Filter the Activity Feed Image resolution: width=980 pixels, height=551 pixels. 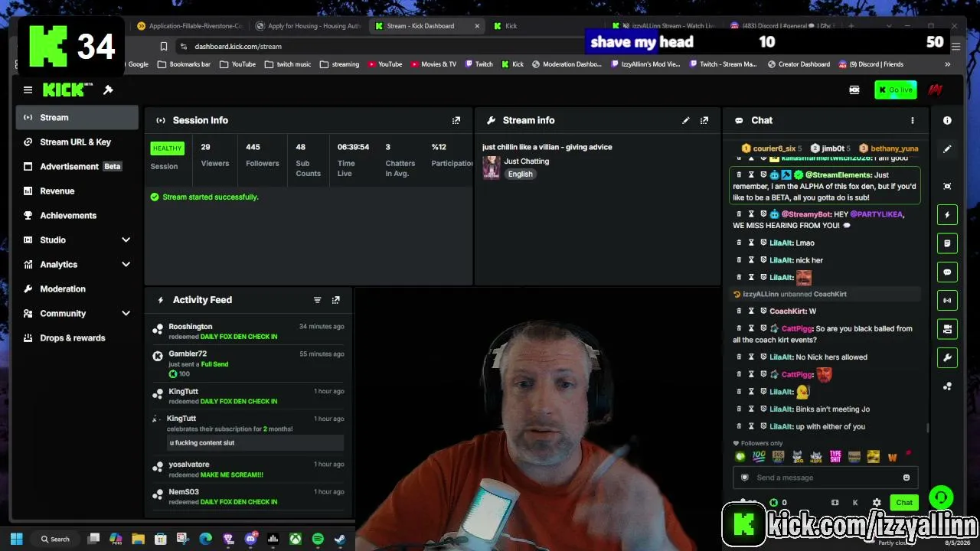(317, 300)
